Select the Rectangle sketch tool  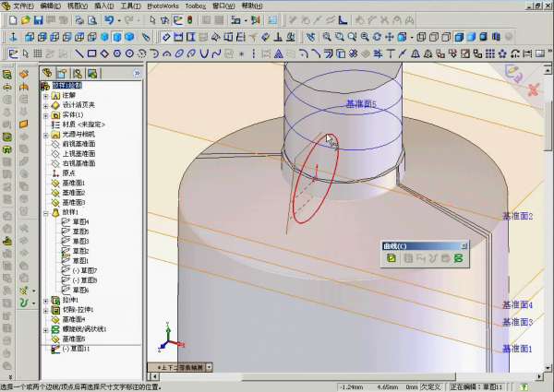click(93, 53)
